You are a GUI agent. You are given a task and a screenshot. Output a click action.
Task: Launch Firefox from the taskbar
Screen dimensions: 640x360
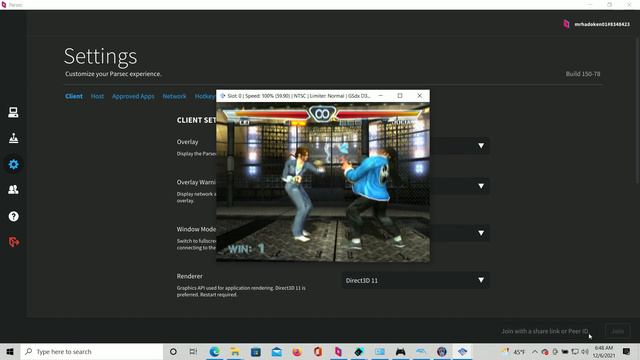click(297, 351)
